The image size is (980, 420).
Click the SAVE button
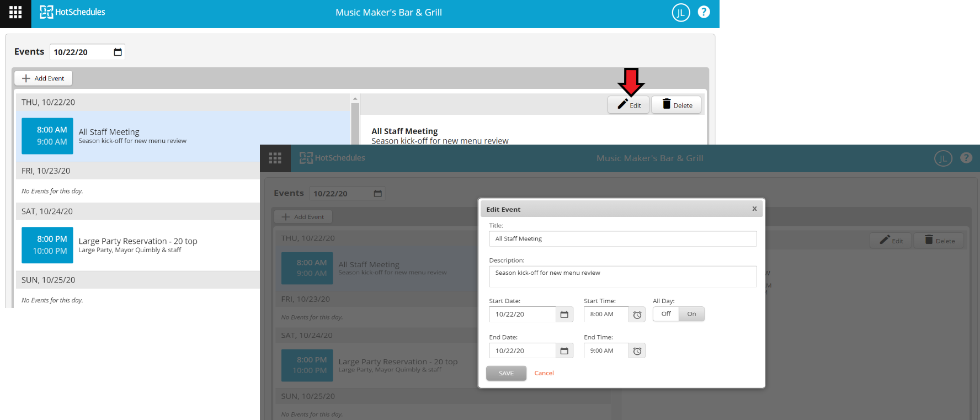[506, 373]
